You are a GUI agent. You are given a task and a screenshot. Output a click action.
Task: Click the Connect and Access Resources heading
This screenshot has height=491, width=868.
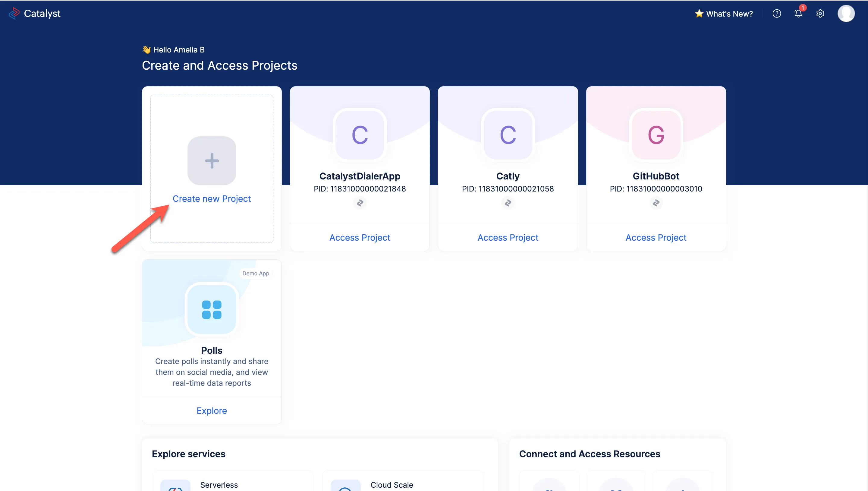coord(590,454)
